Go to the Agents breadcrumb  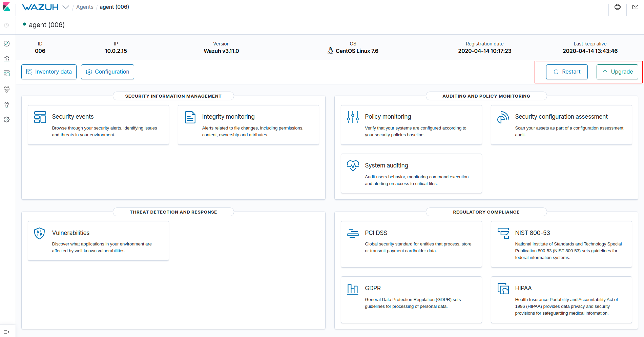(85, 7)
